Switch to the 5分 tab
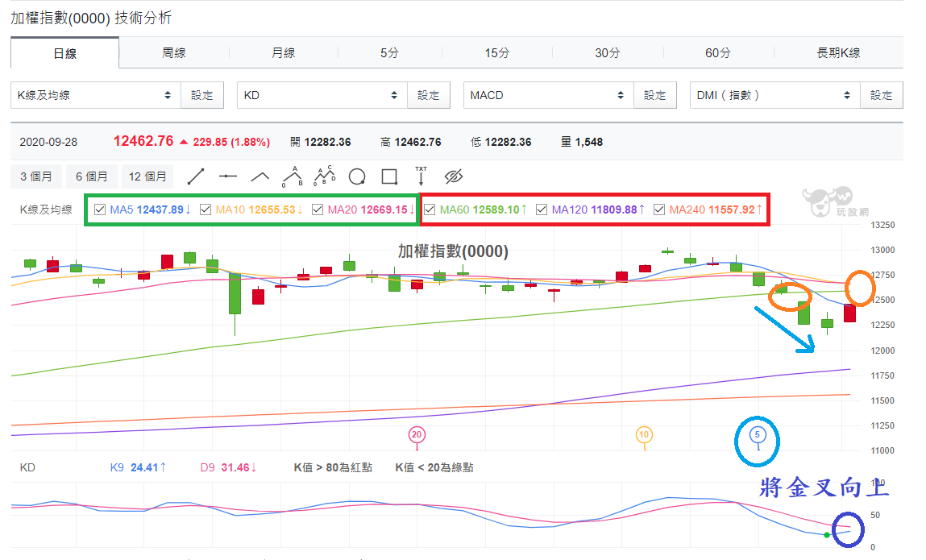This screenshot has width=926, height=560. (x=389, y=52)
